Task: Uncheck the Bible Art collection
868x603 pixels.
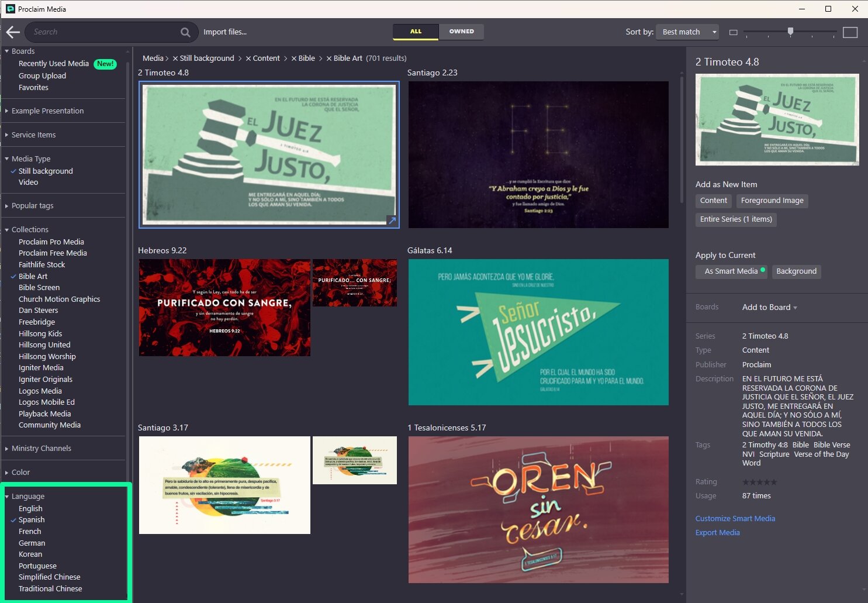Action: 33,277
